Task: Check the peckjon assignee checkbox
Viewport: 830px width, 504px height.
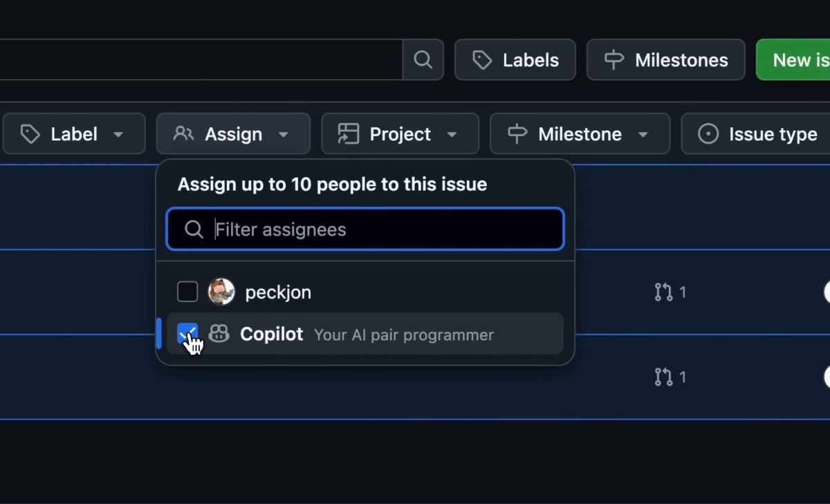Action: [187, 292]
